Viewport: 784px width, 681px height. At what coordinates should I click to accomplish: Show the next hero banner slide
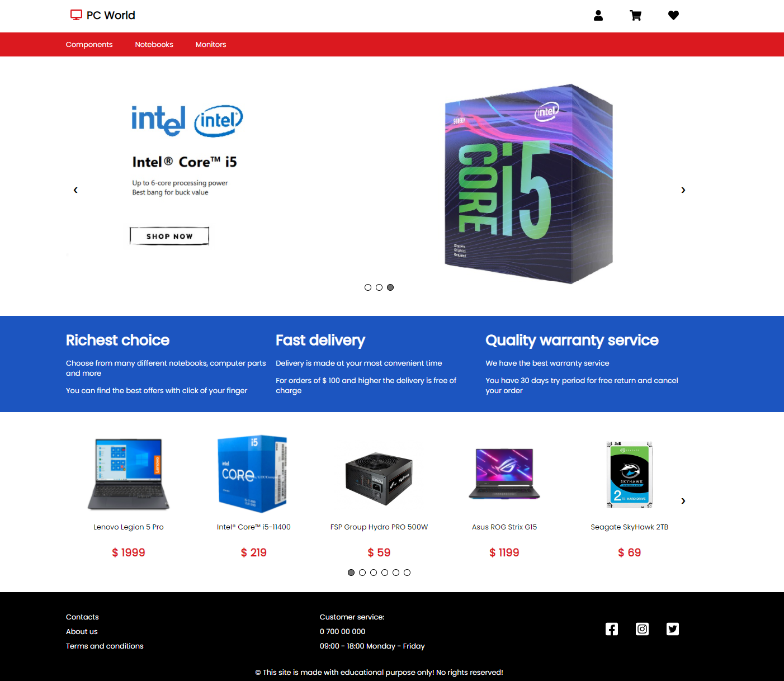pos(683,190)
